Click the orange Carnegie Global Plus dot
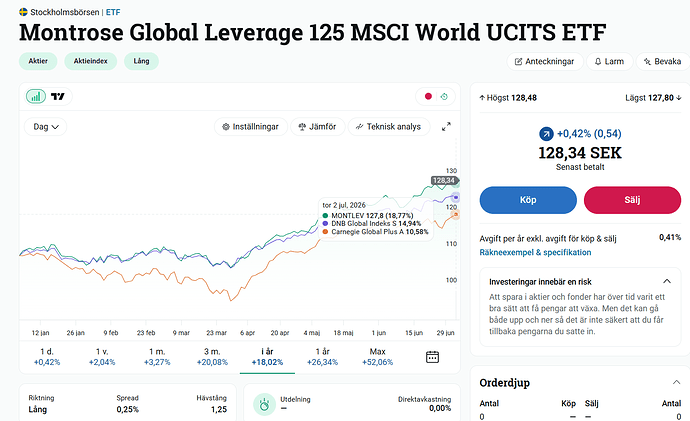Screen dimensions: 690x421 point(325,232)
